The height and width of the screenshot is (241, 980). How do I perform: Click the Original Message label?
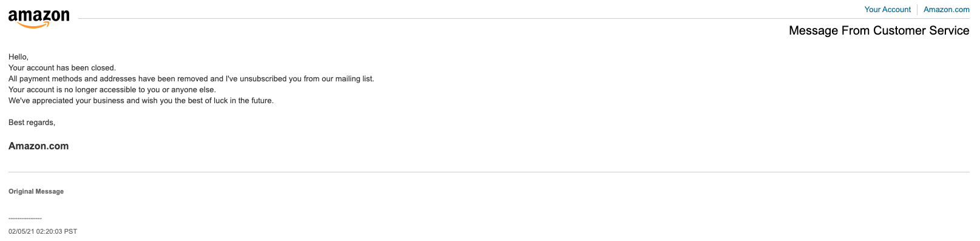[x=36, y=192]
